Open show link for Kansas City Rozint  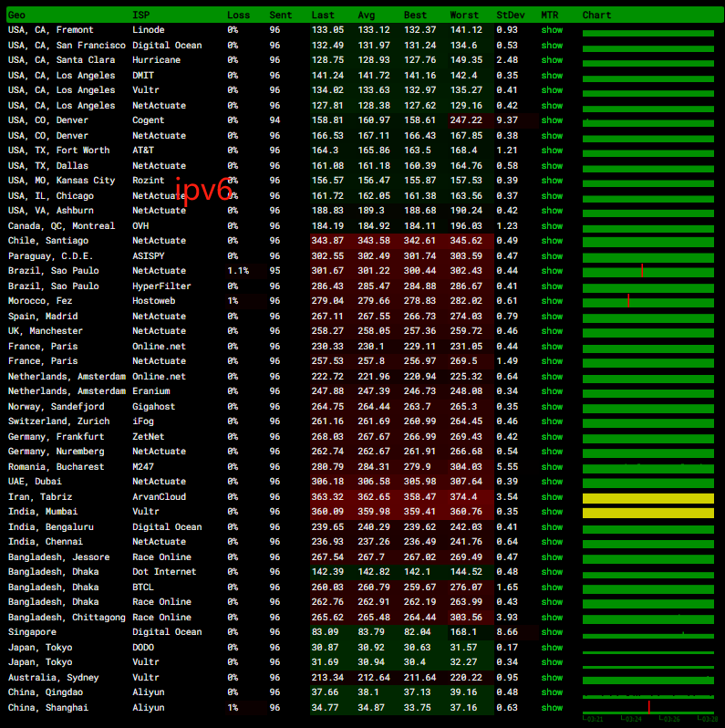click(552, 180)
